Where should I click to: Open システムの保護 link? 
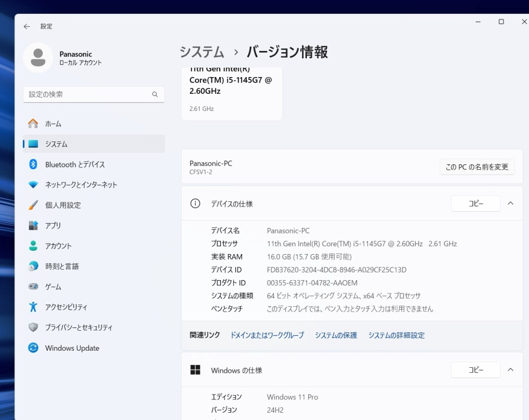point(336,335)
